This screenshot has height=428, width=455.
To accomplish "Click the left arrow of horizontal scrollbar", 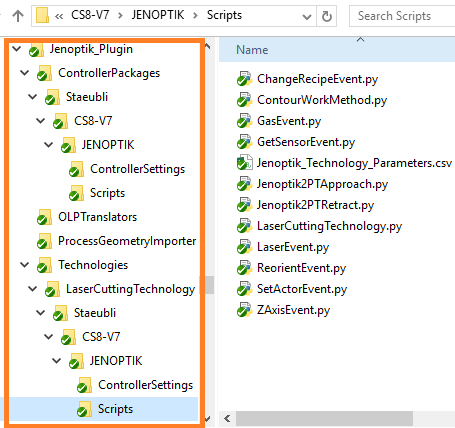I will click(227, 418).
